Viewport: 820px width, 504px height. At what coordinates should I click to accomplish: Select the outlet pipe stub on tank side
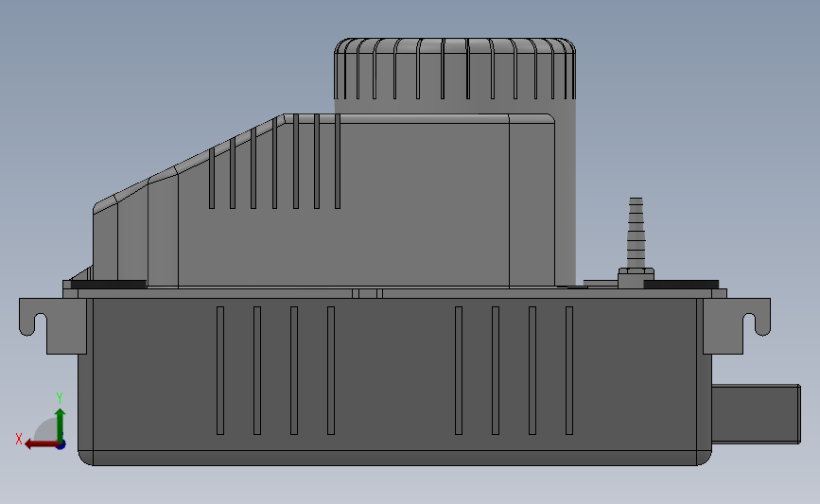757,414
